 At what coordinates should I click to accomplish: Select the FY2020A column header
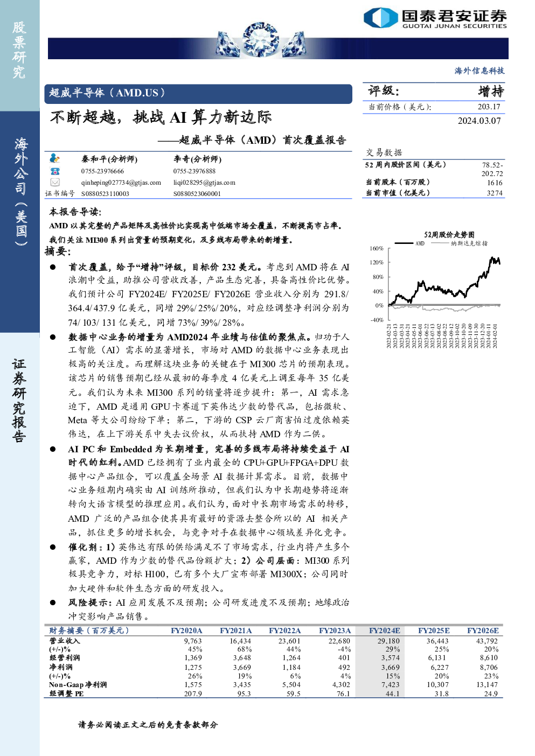click(x=186, y=631)
